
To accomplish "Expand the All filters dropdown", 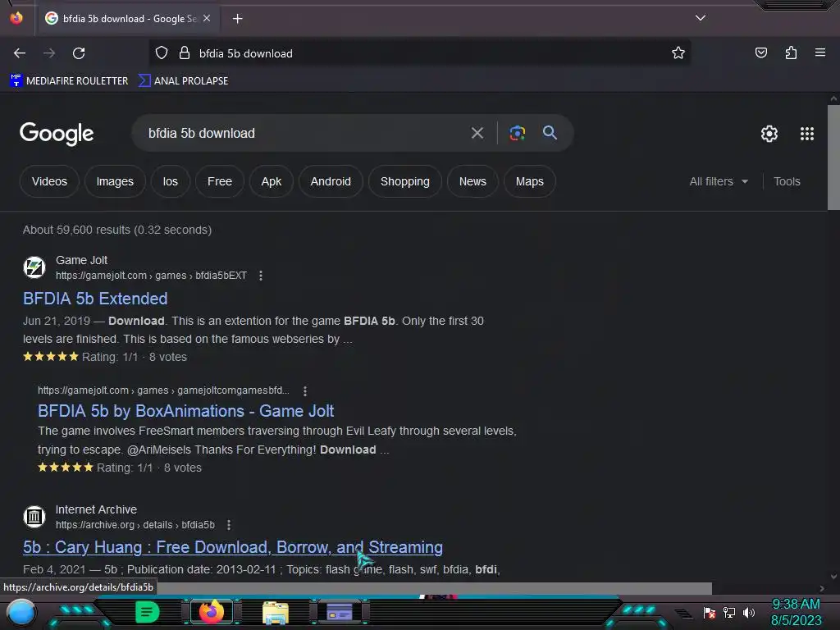I will [719, 181].
